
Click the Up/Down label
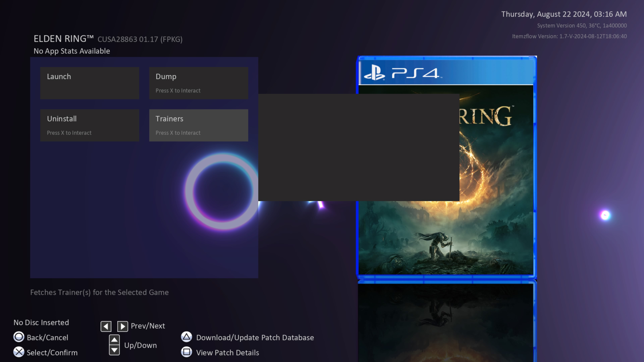coord(141,345)
